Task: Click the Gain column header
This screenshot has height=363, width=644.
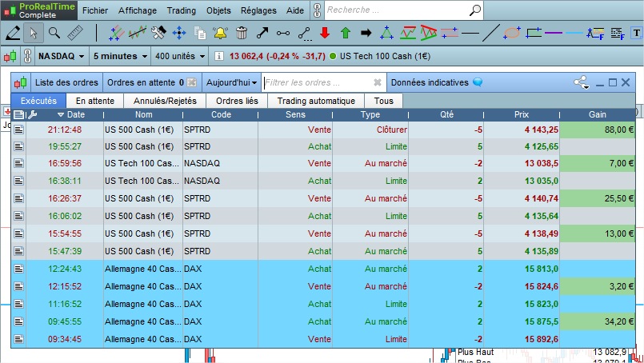Action: 597,114
